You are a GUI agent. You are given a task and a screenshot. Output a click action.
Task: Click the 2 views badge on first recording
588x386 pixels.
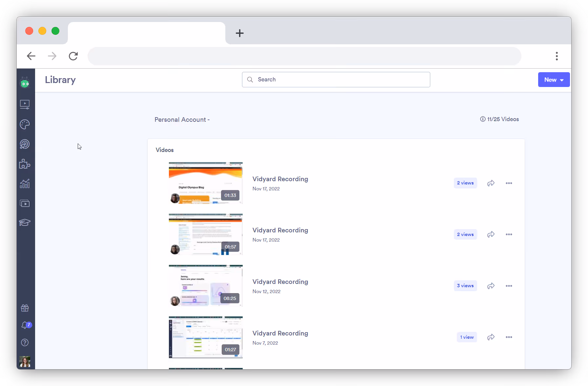point(465,183)
